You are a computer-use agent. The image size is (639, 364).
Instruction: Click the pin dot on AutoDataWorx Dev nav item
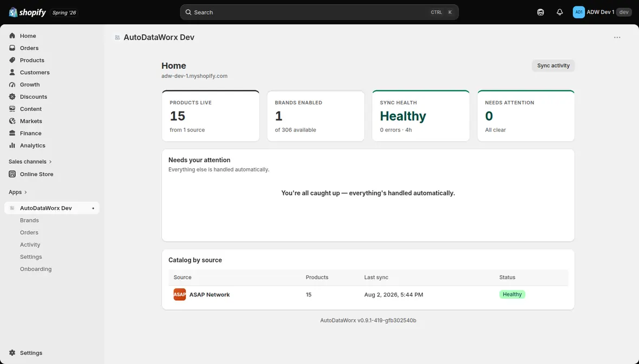[93, 208]
